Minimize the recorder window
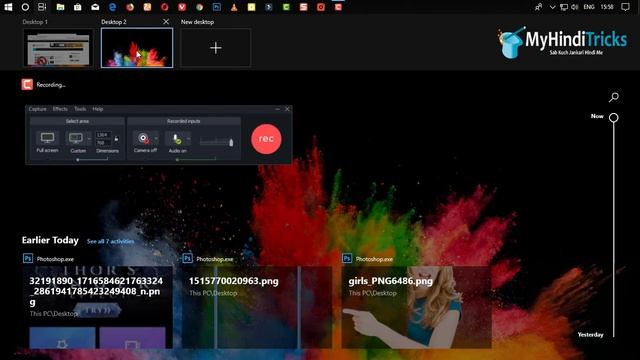The width and height of the screenshot is (640, 360). (278, 109)
